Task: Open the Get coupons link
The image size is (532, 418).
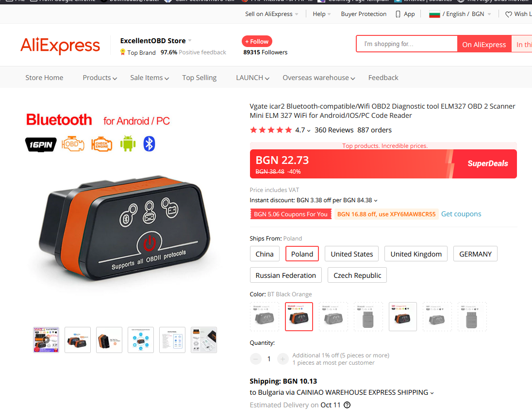Action: pos(461,214)
